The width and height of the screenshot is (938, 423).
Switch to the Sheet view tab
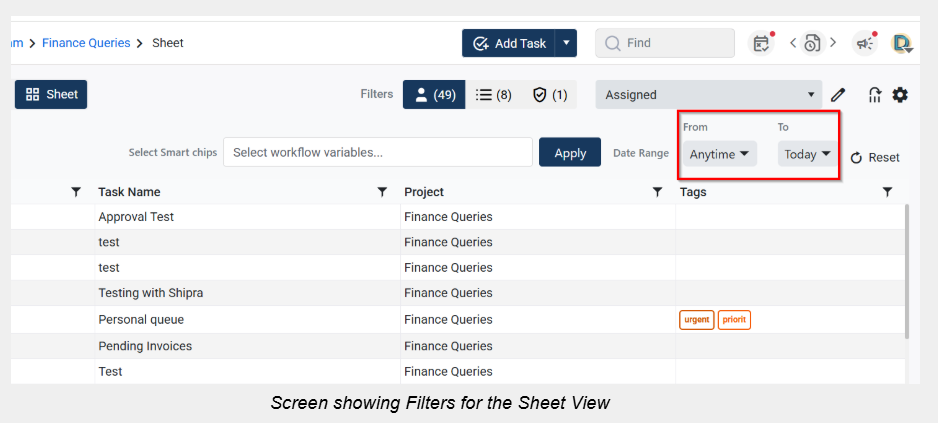coord(51,95)
